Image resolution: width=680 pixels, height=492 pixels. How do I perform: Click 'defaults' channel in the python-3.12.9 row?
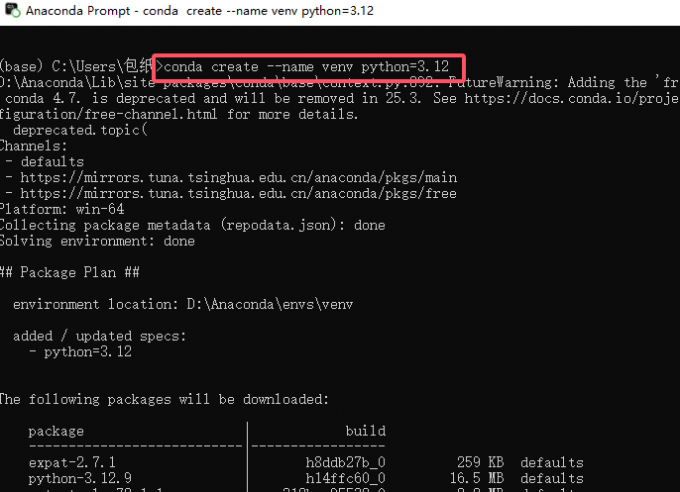pyautogui.click(x=552, y=478)
